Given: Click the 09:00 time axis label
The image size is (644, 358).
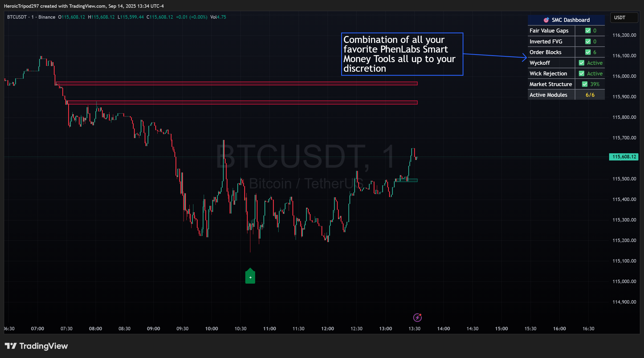Looking at the screenshot, I should [x=153, y=329].
